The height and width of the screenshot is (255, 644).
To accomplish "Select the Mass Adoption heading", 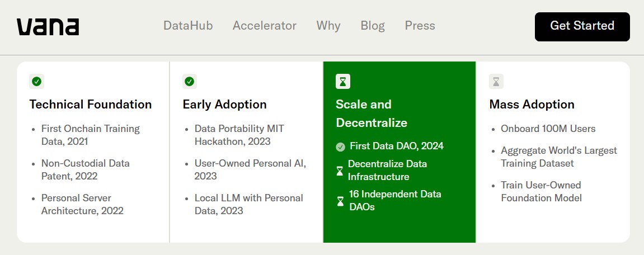I will [x=532, y=105].
